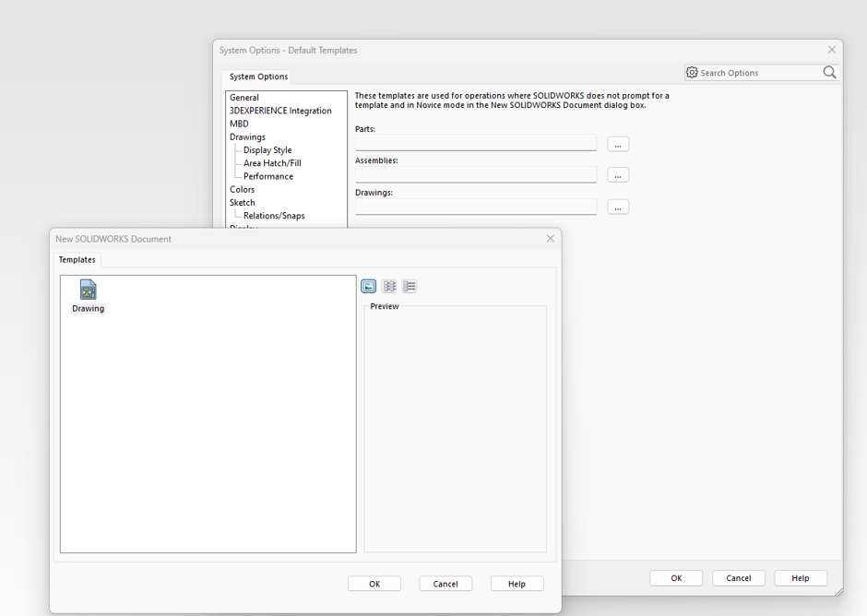Click the Parts template path field
The image size is (867, 616).
point(476,143)
